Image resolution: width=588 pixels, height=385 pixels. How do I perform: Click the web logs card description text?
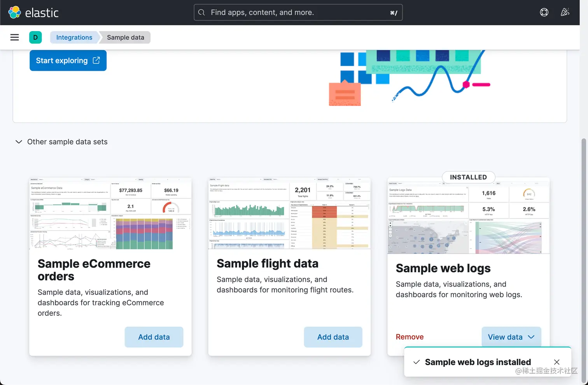[x=459, y=289]
